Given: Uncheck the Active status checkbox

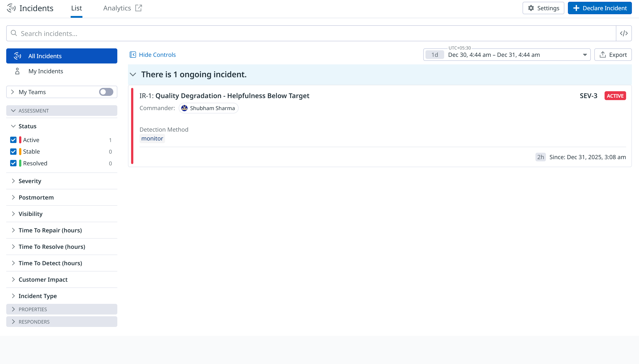Looking at the screenshot, I should 13,140.
